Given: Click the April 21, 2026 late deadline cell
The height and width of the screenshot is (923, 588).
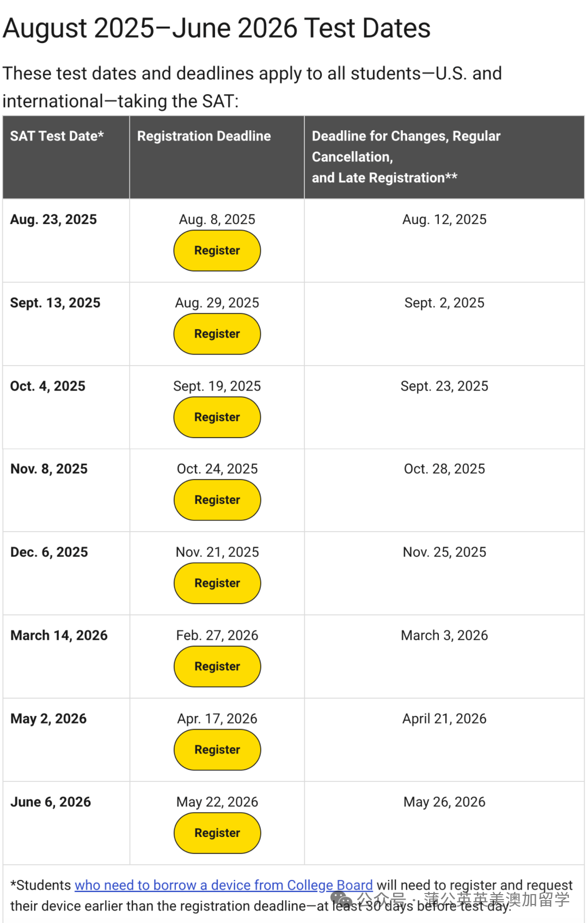Looking at the screenshot, I should click(x=444, y=719).
